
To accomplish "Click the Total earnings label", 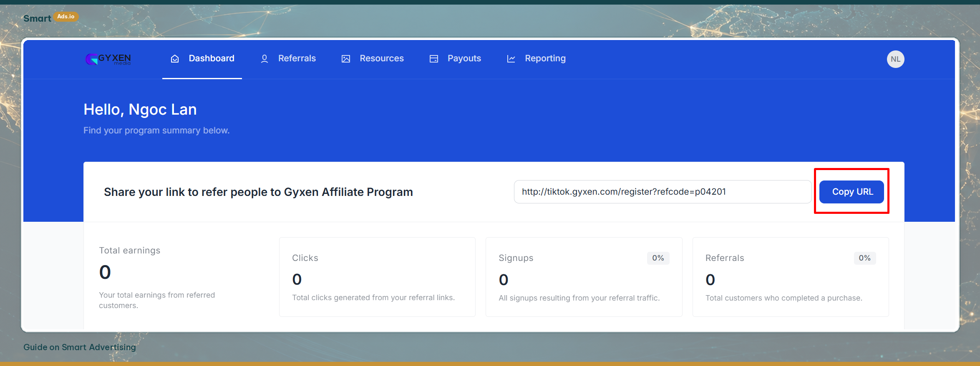I will 129,251.
